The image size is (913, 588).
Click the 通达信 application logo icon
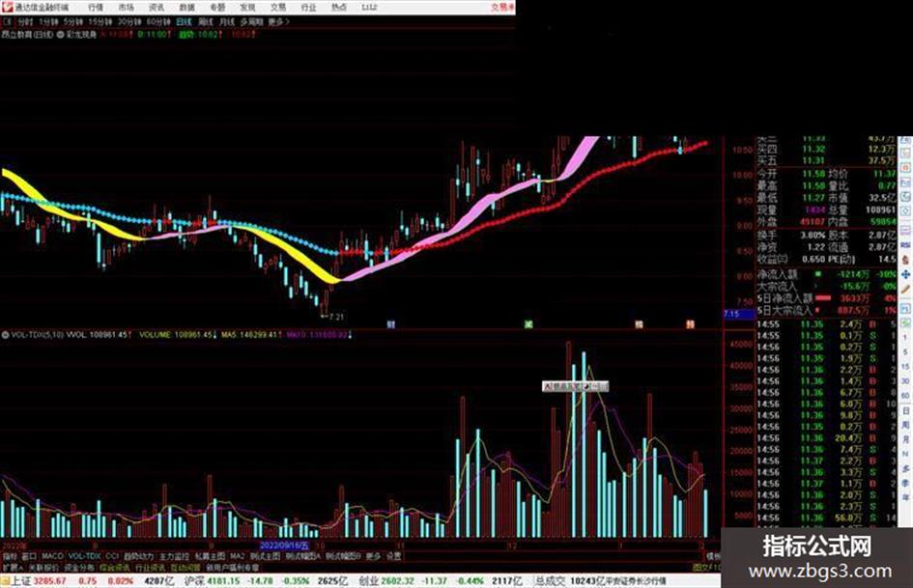[x=7, y=7]
